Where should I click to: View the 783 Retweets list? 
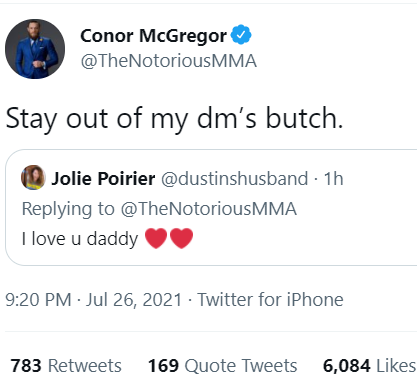(x=66, y=366)
